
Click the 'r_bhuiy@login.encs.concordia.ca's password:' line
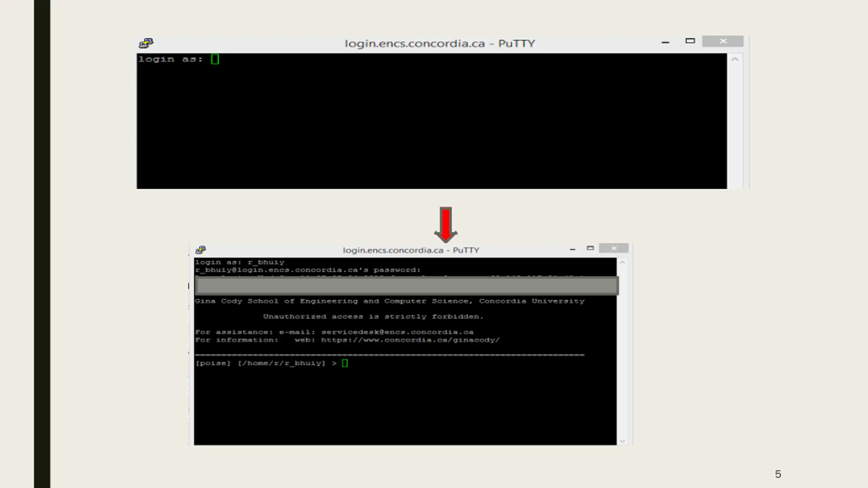pos(308,270)
